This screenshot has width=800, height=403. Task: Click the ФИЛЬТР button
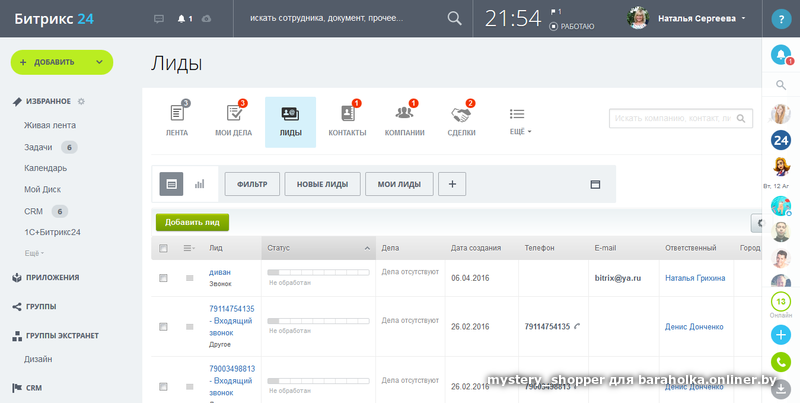click(x=252, y=184)
